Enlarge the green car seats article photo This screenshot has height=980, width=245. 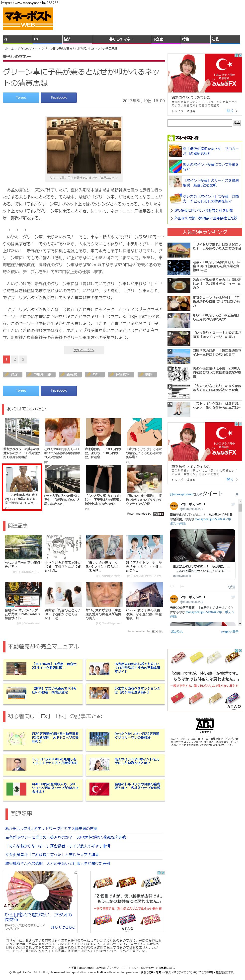[x=84, y=145]
